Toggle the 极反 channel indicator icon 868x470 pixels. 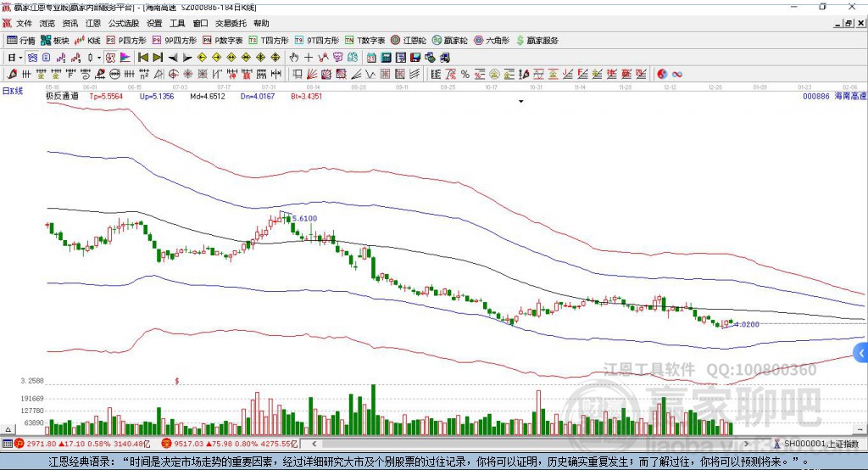click(x=110, y=58)
